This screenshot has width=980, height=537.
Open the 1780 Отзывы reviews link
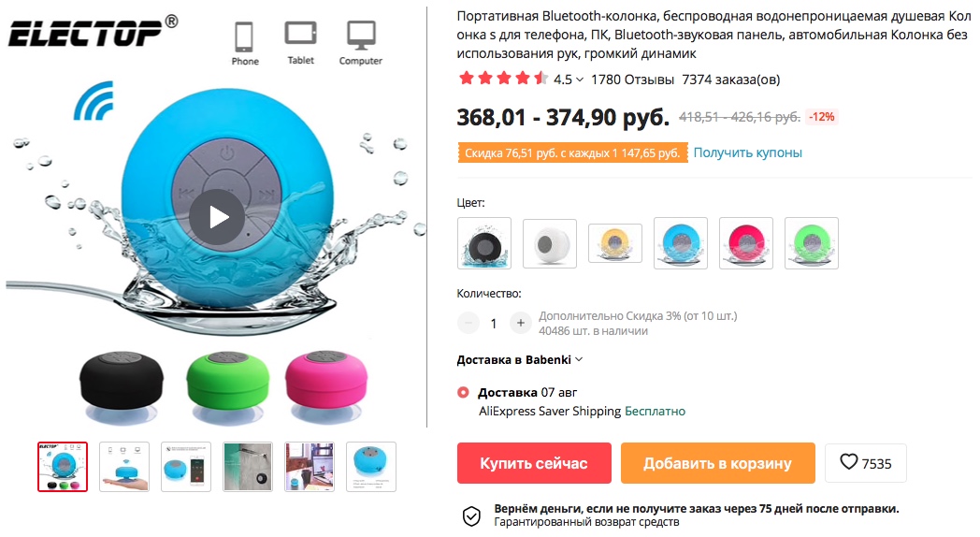click(633, 80)
